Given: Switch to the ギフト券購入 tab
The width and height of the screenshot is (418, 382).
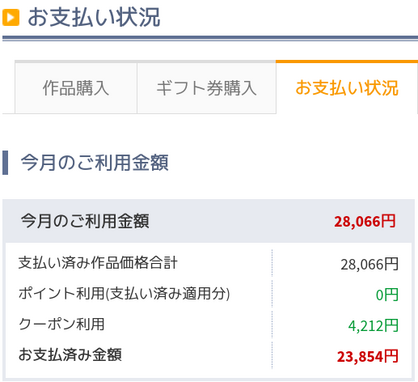Looking at the screenshot, I should (x=207, y=88).
